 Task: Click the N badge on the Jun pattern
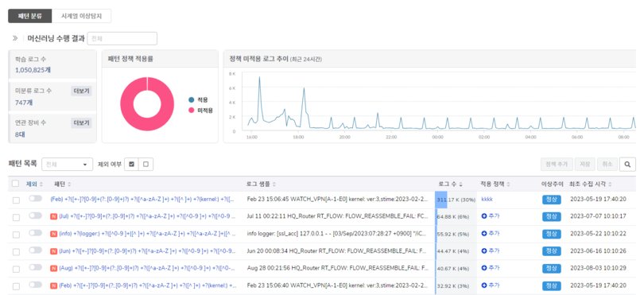click(x=53, y=250)
